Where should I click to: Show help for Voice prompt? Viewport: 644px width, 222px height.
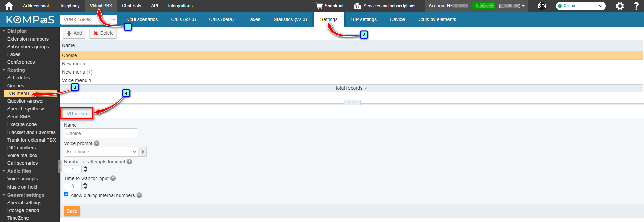pyautogui.click(x=97, y=143)
